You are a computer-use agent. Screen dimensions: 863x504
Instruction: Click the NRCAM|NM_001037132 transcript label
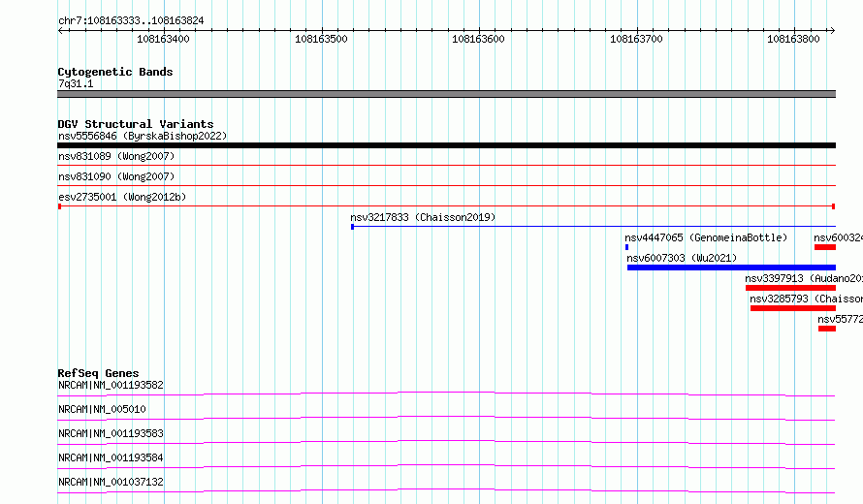click(x=111, y=482)
